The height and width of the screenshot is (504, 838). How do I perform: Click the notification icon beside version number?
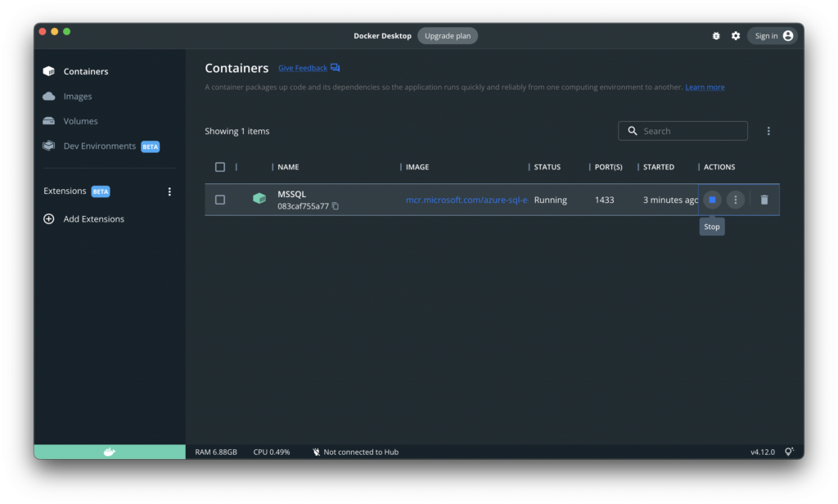pyautogui.click(x=789, y=452)
